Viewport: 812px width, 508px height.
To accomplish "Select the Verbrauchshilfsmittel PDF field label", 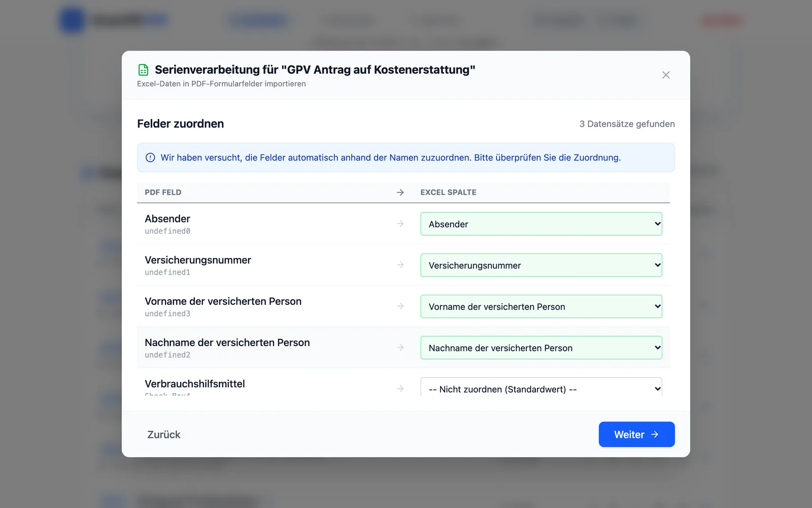I will (x=195, y=384).
